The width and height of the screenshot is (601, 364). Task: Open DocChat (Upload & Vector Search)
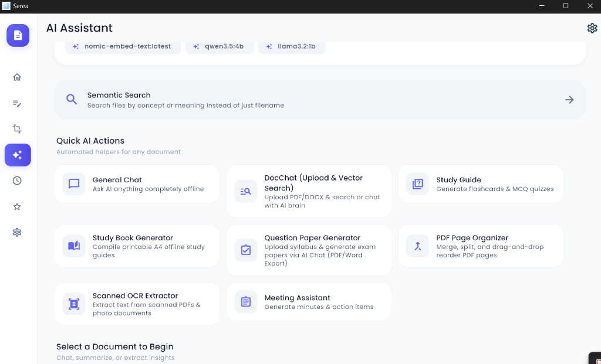[309, 191]
